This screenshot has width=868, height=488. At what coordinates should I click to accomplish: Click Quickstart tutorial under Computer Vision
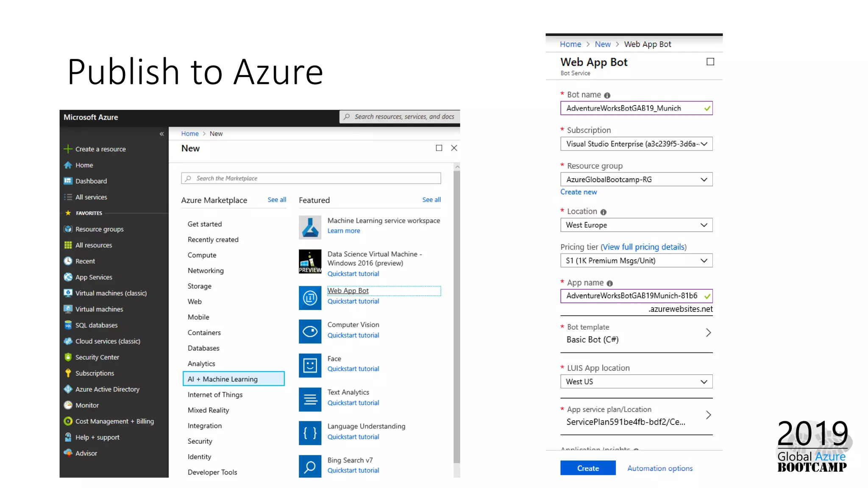click(x=353, y=335)
